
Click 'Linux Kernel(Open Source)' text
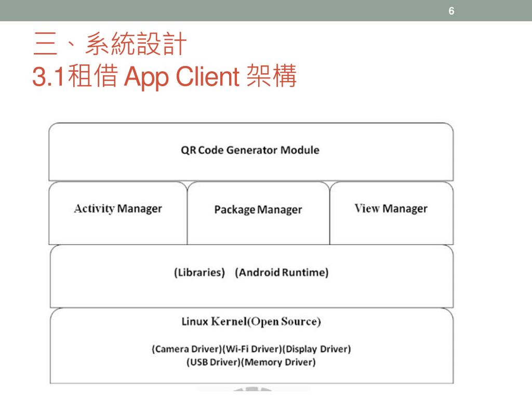click(251, 321)
